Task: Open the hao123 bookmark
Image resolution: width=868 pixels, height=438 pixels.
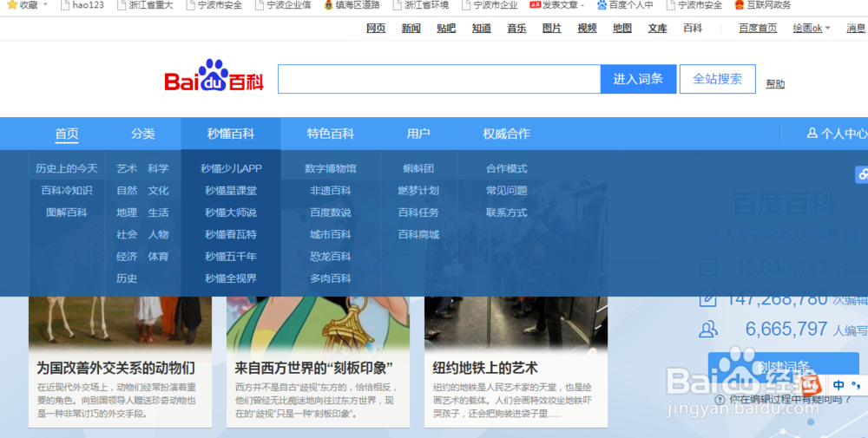Action: [82, 5]
